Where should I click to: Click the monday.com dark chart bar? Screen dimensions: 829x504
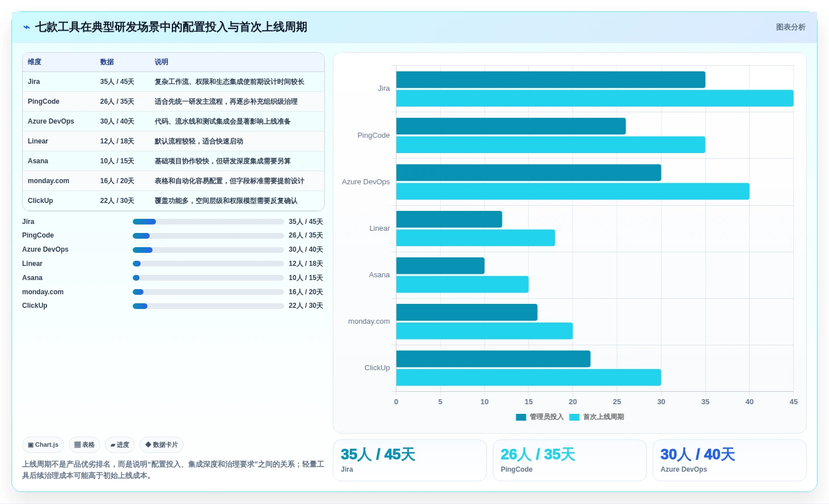coord(467,312)
